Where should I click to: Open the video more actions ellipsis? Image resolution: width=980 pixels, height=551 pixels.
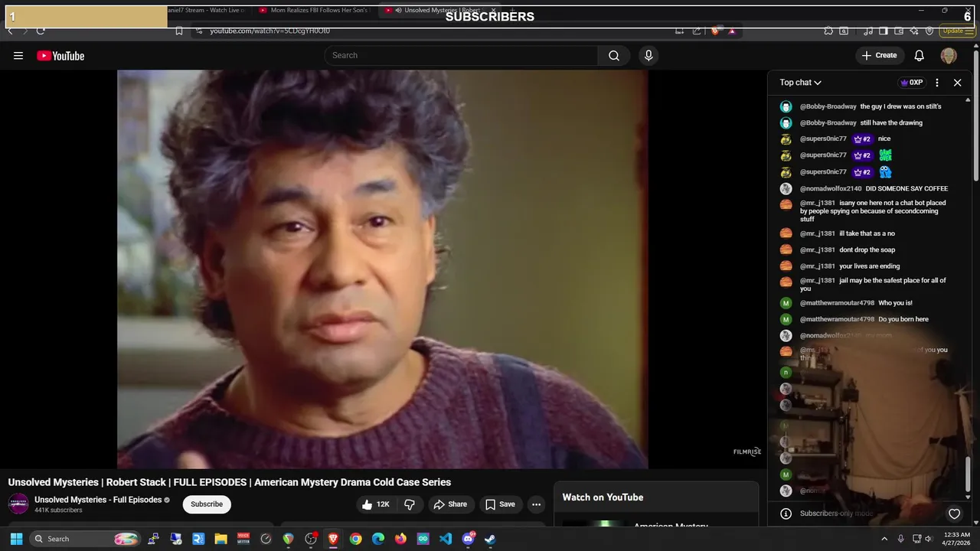pyautogui.click(x=537, y=504)
